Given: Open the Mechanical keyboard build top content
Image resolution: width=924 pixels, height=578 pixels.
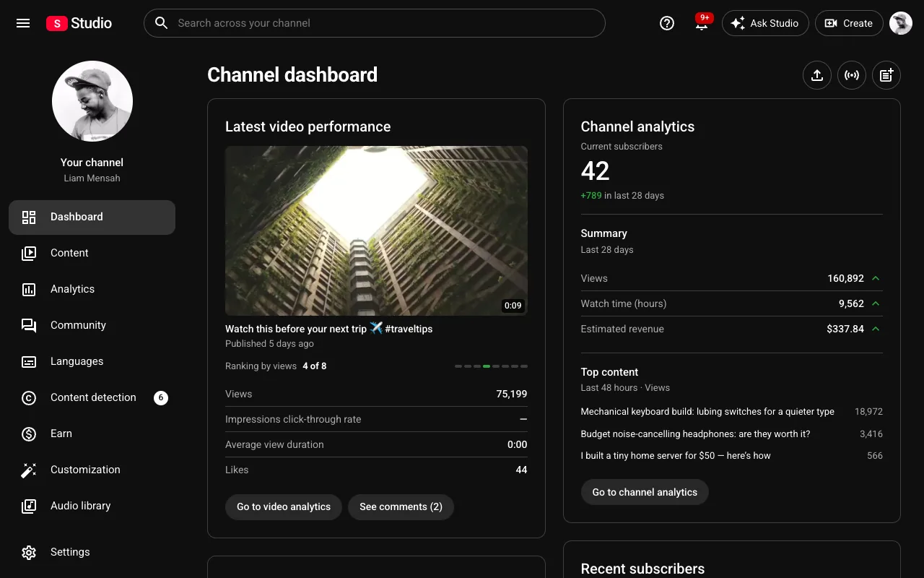Looking at the screenshot, I should point(707,412).
